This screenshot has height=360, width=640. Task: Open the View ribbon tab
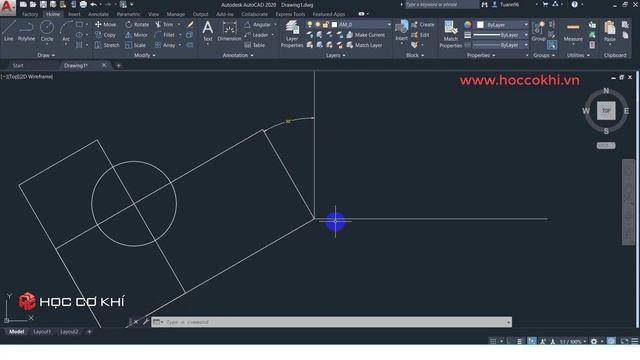tap(153, 14)
